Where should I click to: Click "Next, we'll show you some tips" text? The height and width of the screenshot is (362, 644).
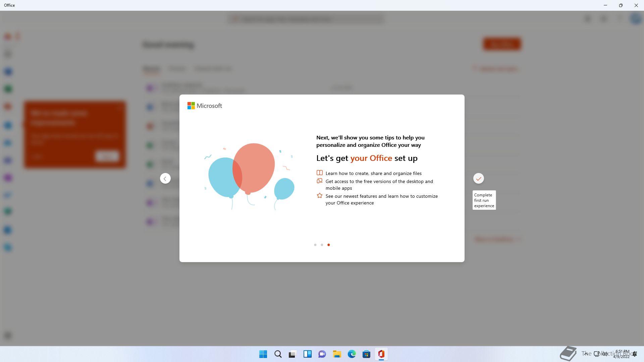pos(370,141)
